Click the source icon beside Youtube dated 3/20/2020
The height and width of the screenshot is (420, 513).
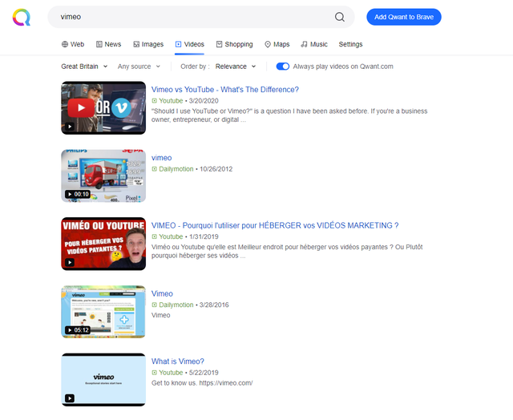[154, 101]
